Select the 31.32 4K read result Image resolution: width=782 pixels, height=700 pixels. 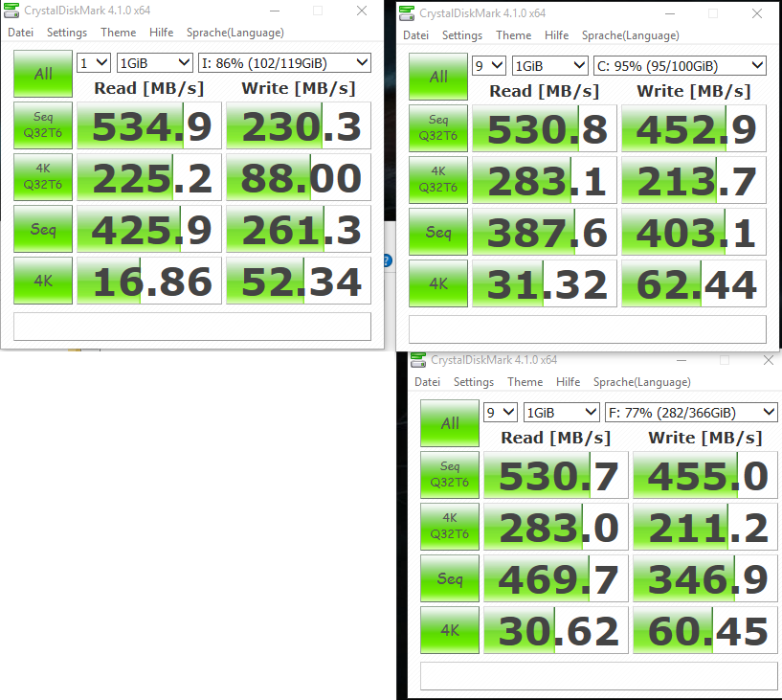pyautogui.click(x=545, y=283)
